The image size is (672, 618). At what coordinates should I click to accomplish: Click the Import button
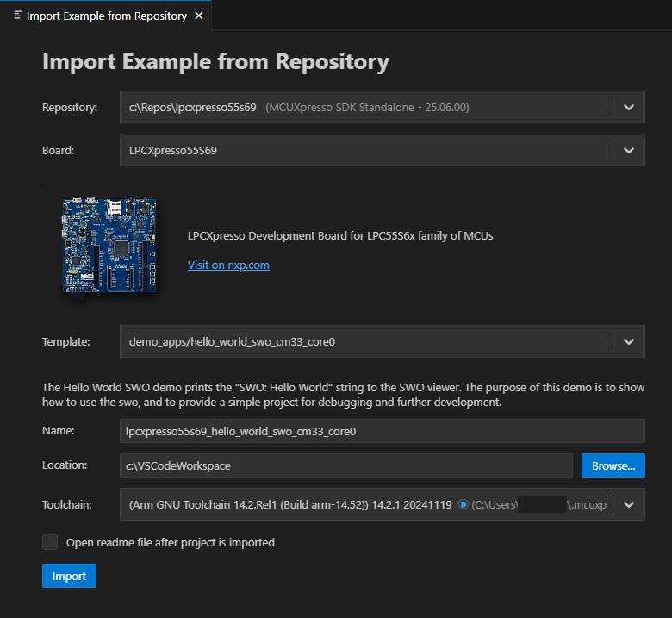(x=70, y=576)
